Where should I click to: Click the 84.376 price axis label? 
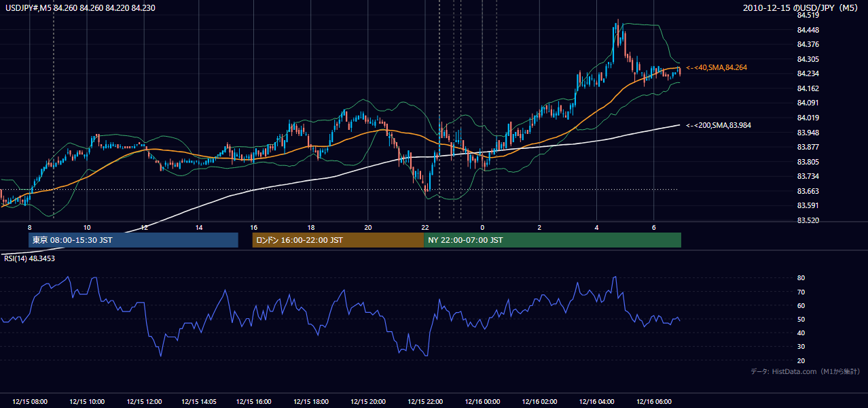[808, 44]
